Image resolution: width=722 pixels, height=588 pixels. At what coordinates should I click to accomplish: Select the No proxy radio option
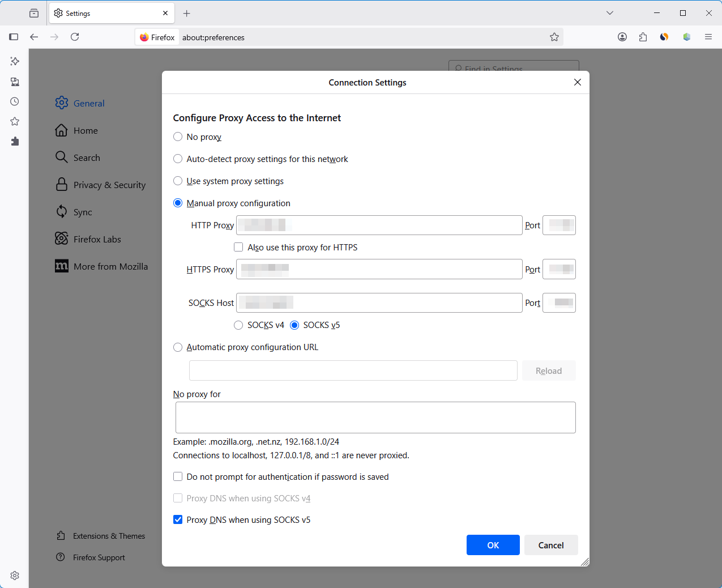point(178,137)
